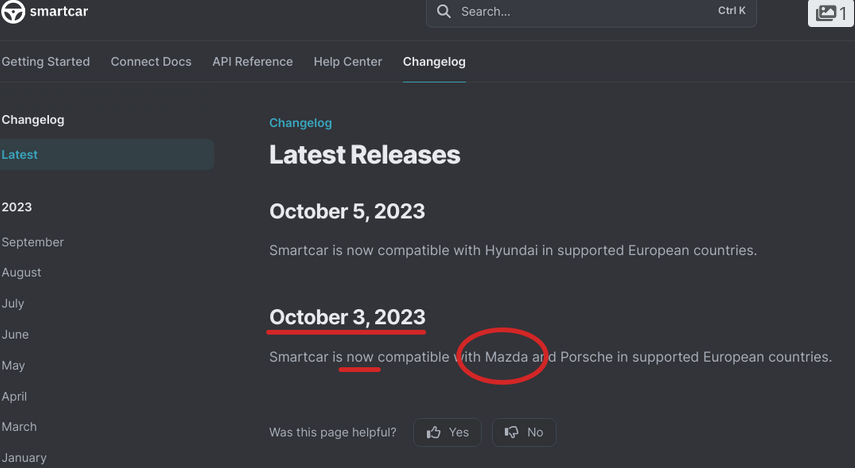The width and height of the screenshot is (855, 468).
Task: Switch to the Connect Docs tab
Action: [151, 61]
